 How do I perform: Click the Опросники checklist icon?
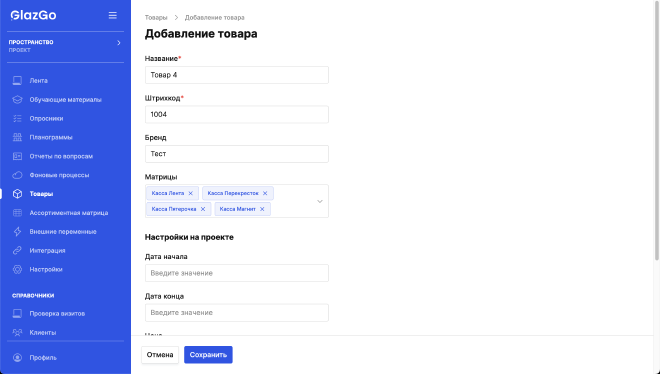(x=17, y=118)
